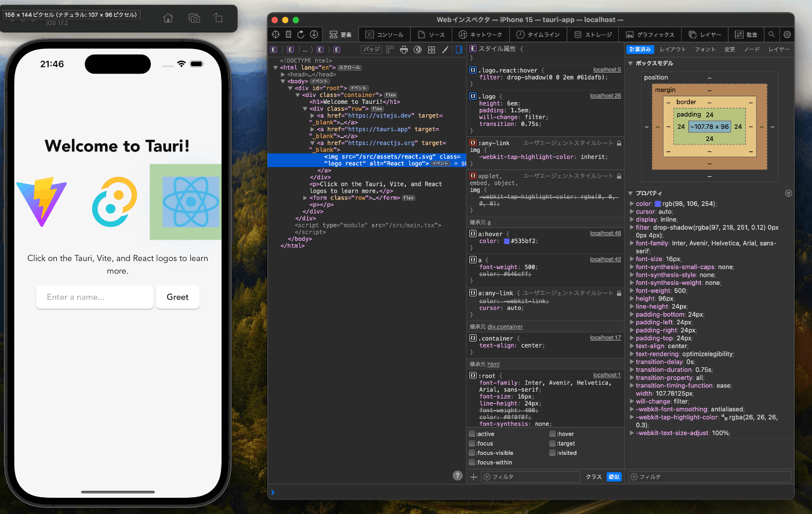Viewport: 812px width, 514px height.
Task: Click the properties filter options icon
Action: click(788, 193)
